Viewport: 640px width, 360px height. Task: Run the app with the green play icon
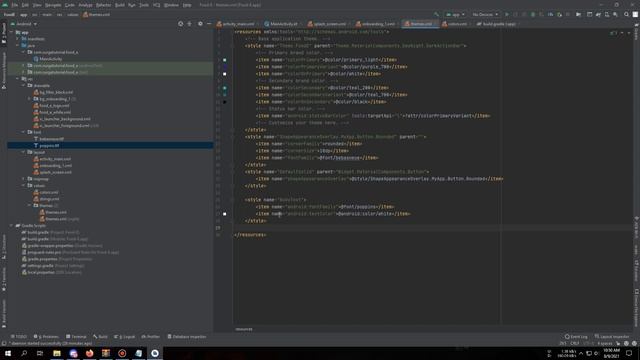pos(507,14)
